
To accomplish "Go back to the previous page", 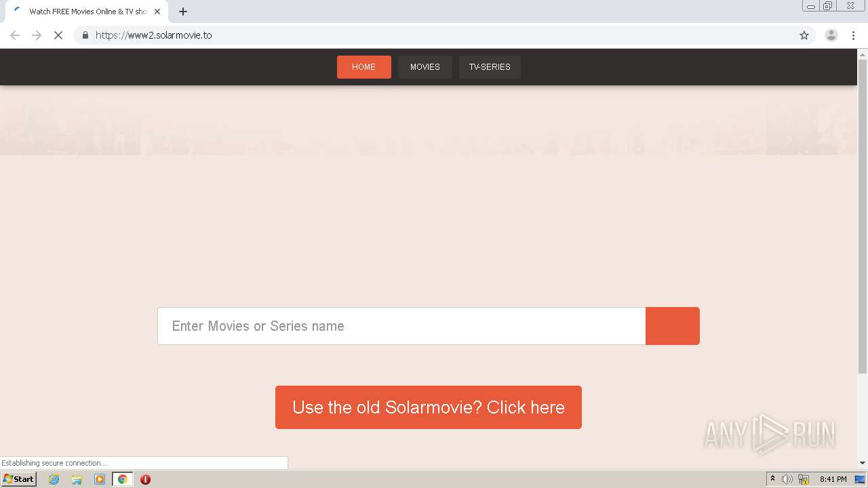I will [x=15, y=35].
